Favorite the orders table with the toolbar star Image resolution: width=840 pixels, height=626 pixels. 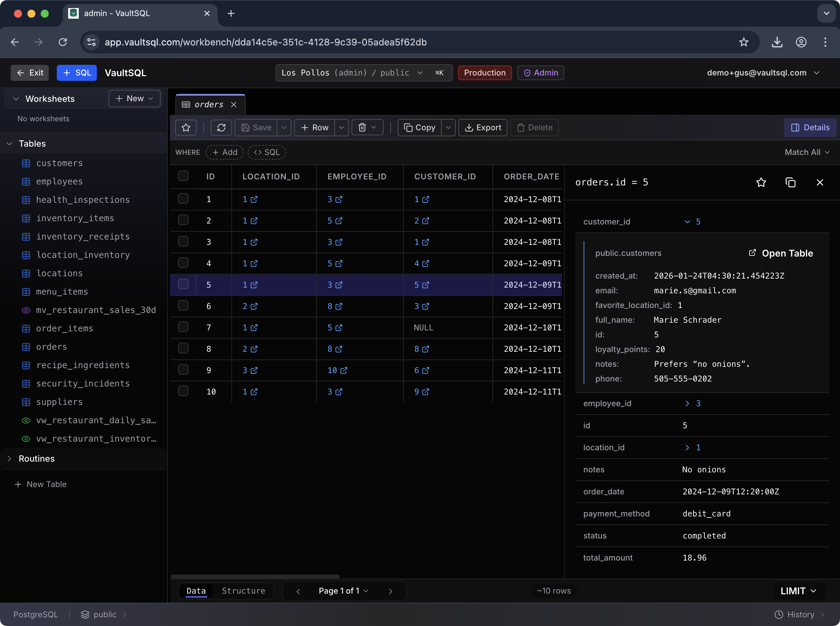coord(186,128)
